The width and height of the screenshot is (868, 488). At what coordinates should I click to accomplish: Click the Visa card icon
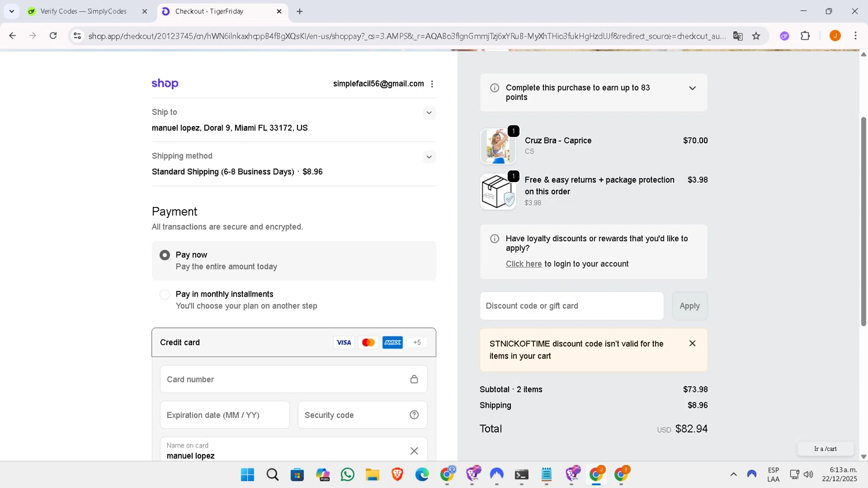pos(344,342)
